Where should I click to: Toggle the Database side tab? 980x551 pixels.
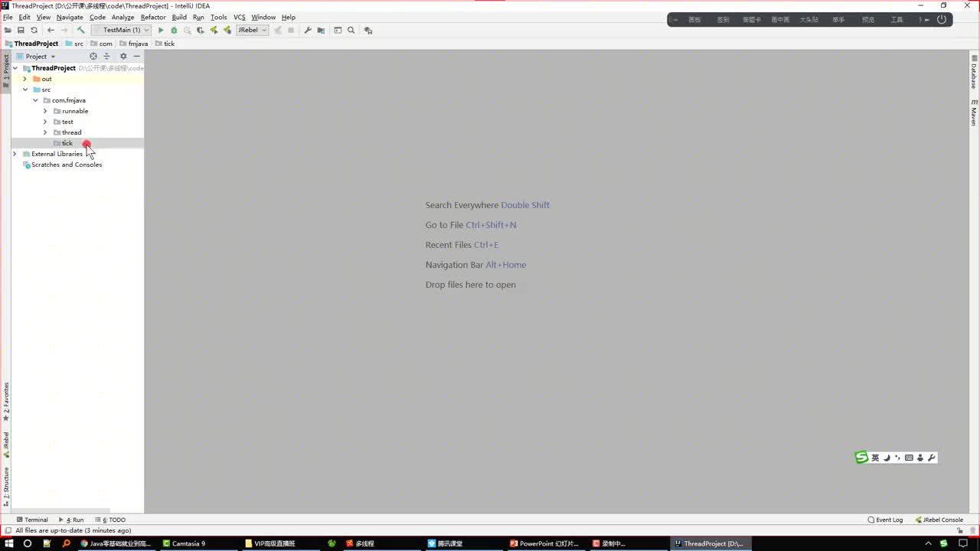pyautogui.click(x=974, y=72)
